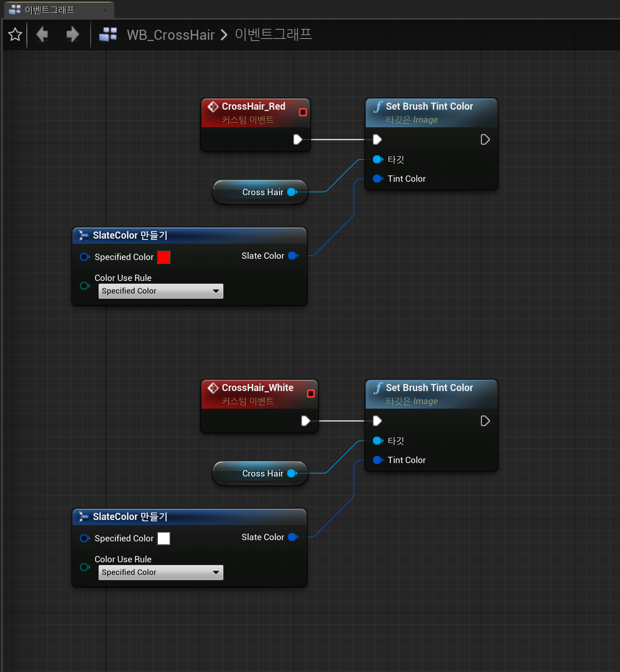Click Color Use Rule pin on lower SlateColor node

(x=85, y=567)
